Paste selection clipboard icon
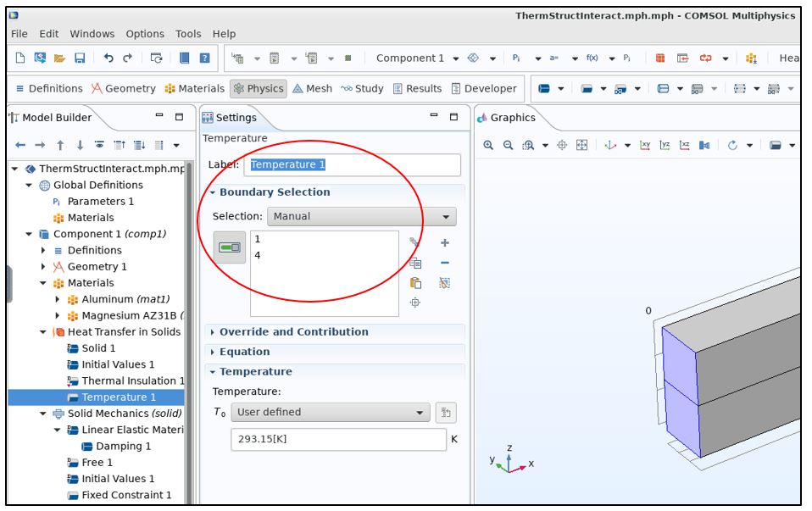The image size is (812, 511). (415, 283)
